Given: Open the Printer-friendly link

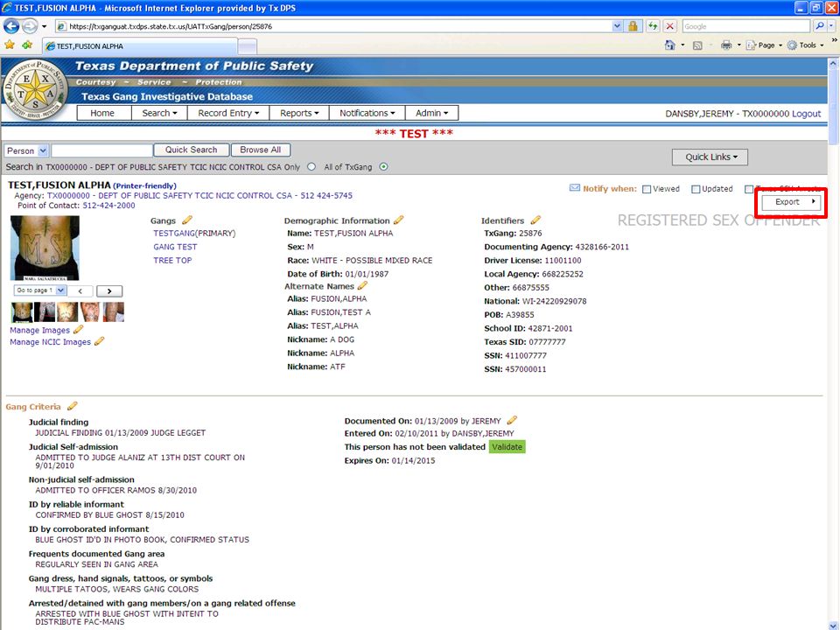Looking at the screenshot, I should pyautogui.click(x=144, y=185).
